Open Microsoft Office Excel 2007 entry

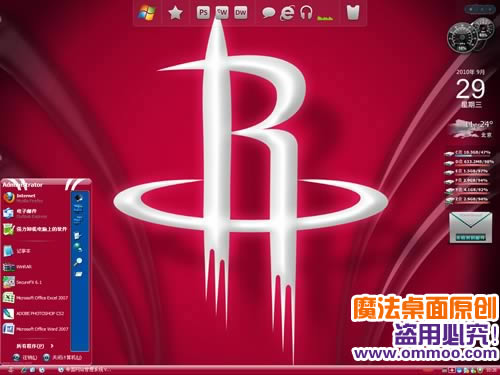coord(35,298)
